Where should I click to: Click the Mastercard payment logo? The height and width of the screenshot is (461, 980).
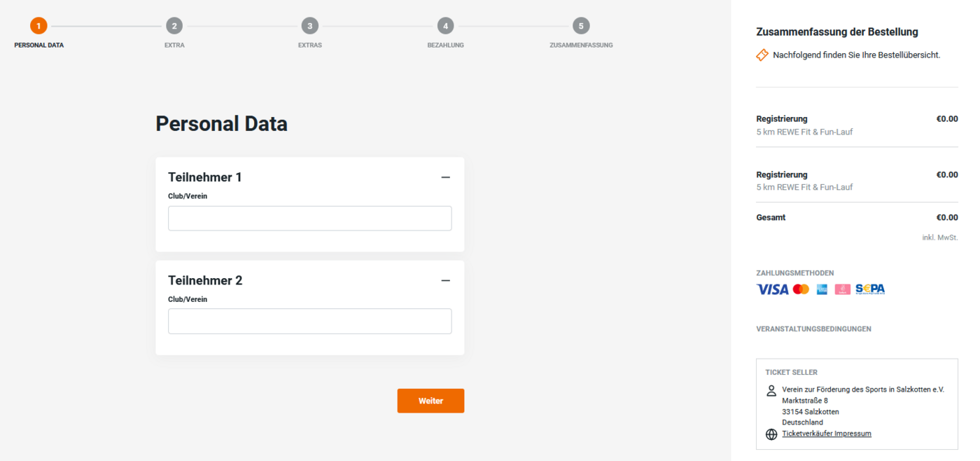[x=801, y=289]
